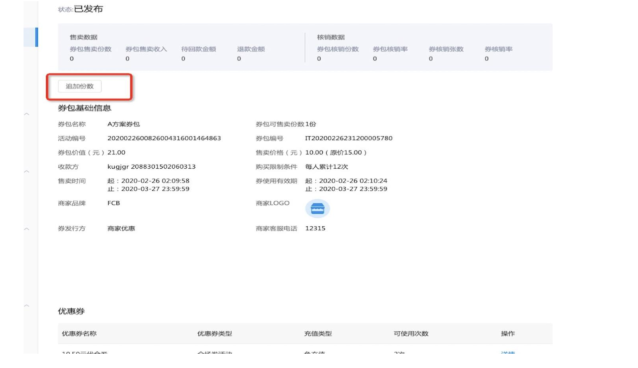Collapse the sidebar chevron beside 券包基础信息
Viewport: 638px width, 368px height.
click(x=27, y=114)
